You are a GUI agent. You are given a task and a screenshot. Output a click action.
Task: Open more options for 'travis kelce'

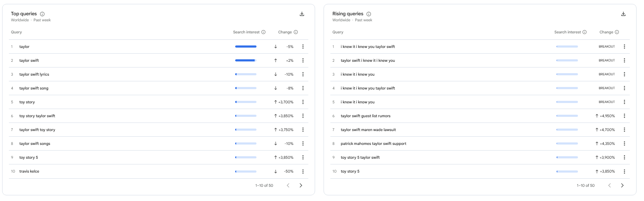click(x=303, y=172)
